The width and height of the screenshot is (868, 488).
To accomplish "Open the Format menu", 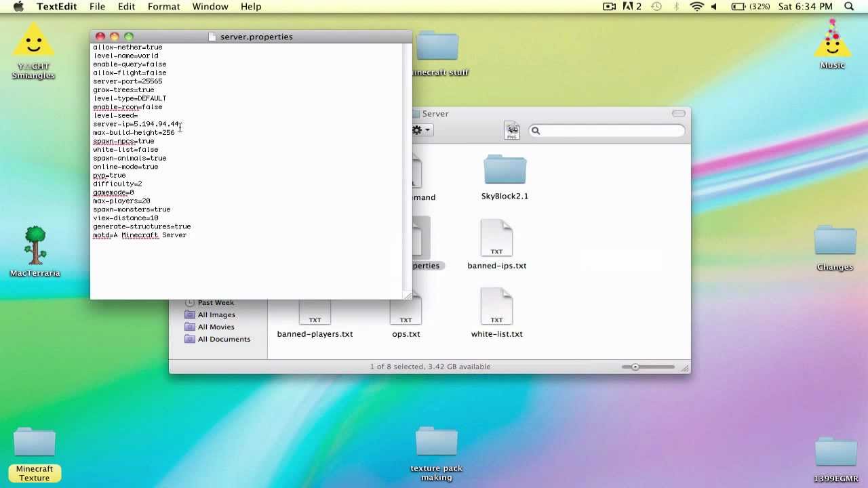I will coord(163,7).
